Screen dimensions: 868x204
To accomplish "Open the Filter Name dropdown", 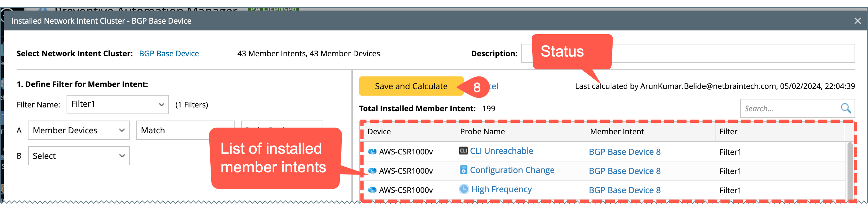I will 117,105.
